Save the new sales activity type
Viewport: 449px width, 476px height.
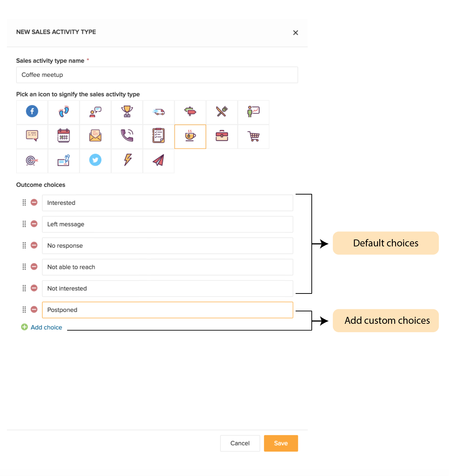point(281,443)
